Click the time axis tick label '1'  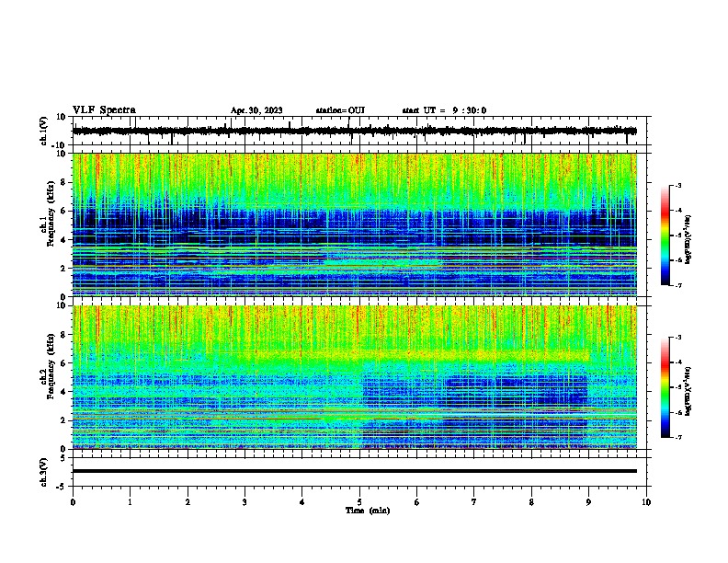click(130, 502)
